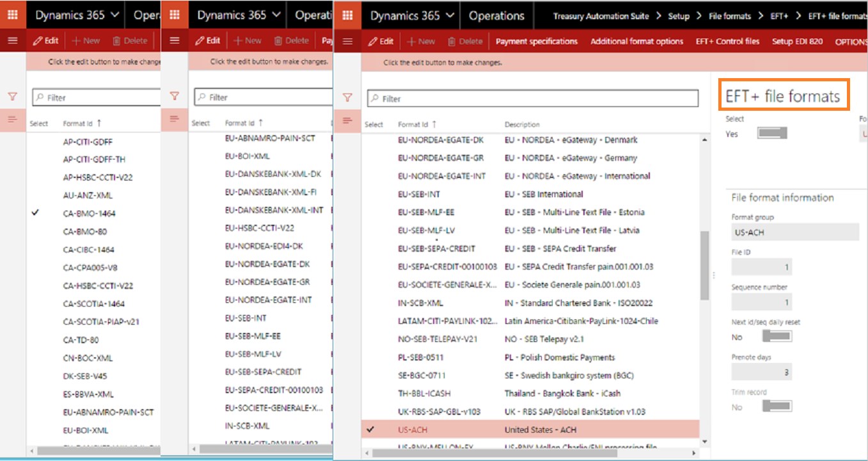868x461 pixels.
Task: Select AP-CITI-GDFF-TH row in left window
Action: 94,159
